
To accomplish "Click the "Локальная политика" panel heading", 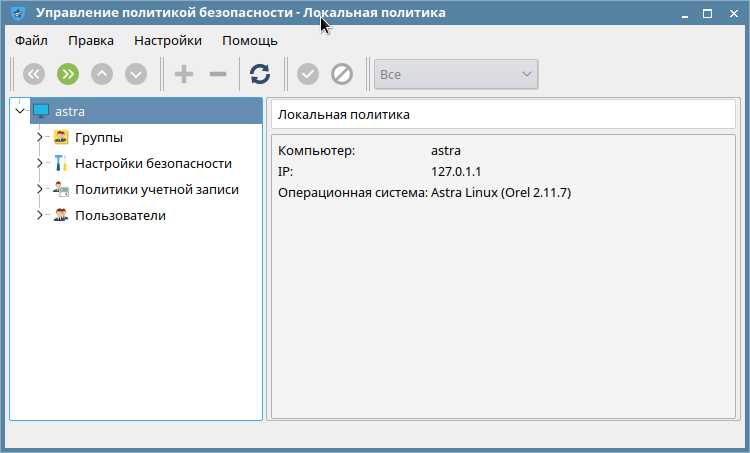I will [x=344, y=115].
